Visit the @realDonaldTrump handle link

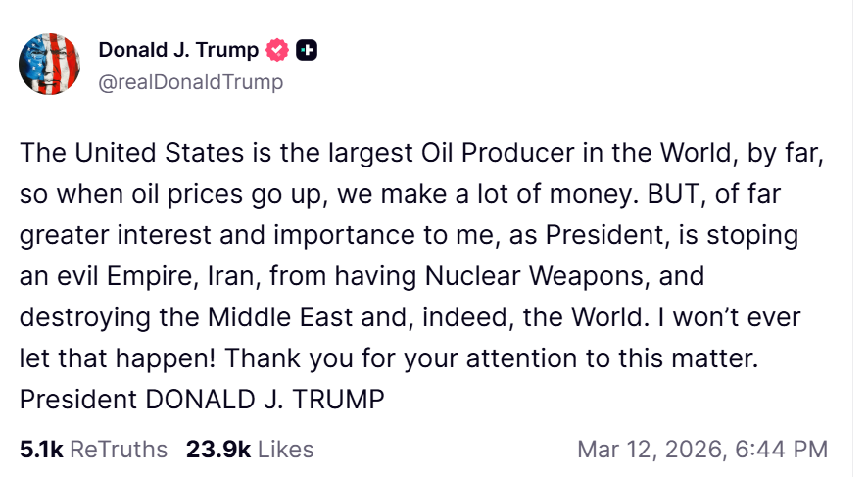pyautogui.click(x=191, y=82)
